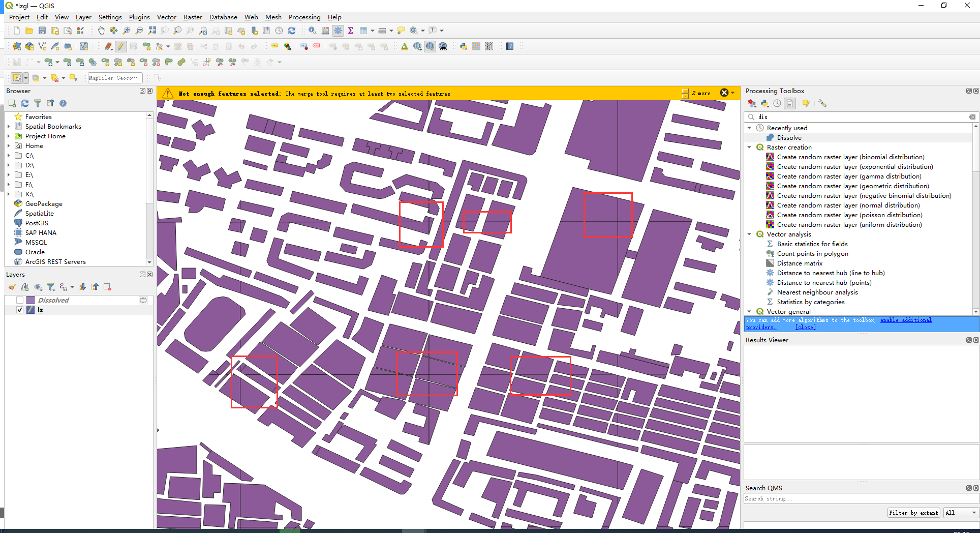Click the Zoom Out magnifier tool

pos(139,31)
